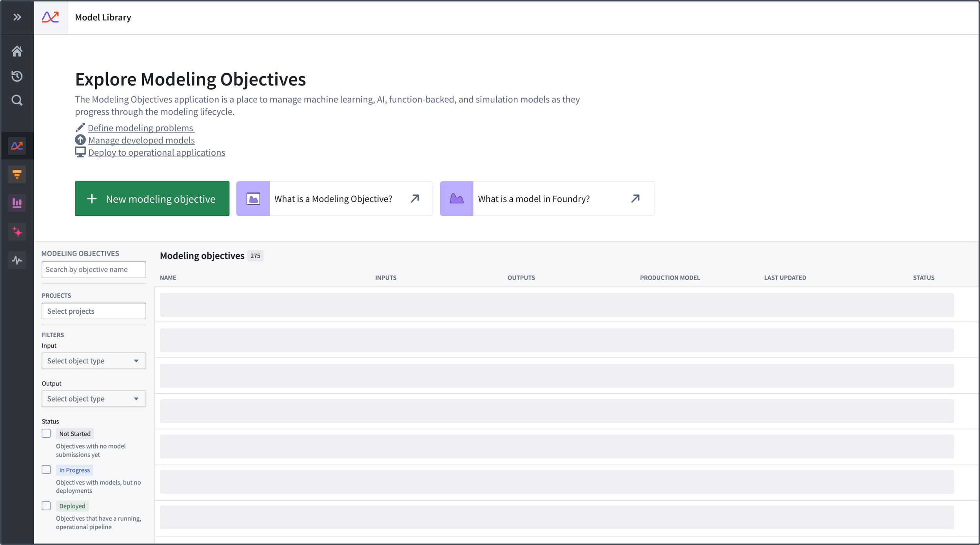
Task: Open the Home icon in sidebar
Action: coord(17,51)
